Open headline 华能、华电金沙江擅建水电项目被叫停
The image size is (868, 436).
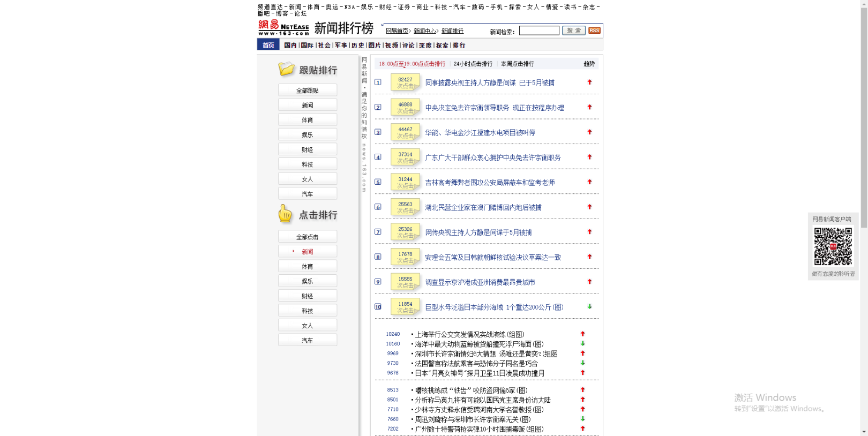[480, 133]
